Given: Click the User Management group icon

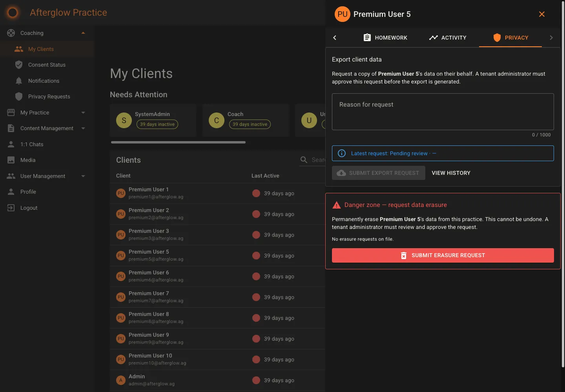Looking at the screenshot, I should tap(11, 176).
